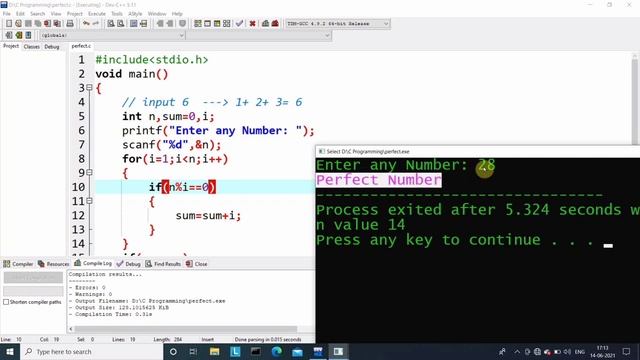Select the Compile Log bottom tab
This screenshot has width=640, height=360.
pyautogui.click(x=93, y=263)
